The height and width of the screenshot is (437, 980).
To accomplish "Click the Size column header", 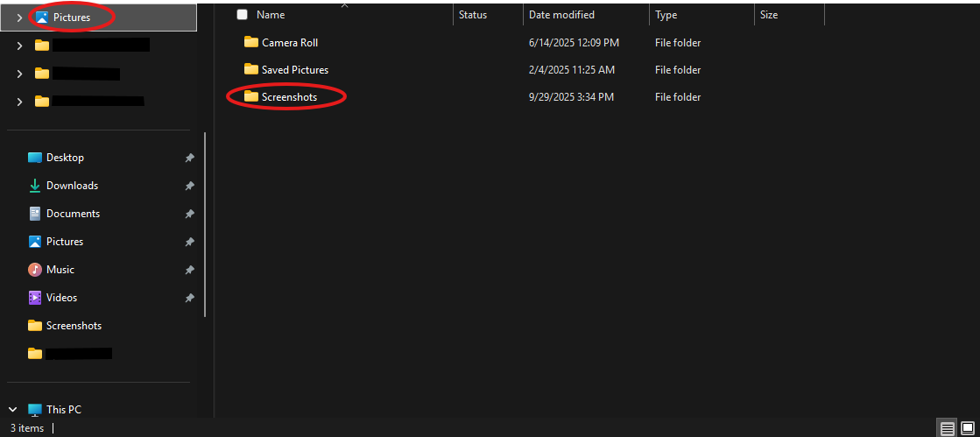I will [x=769, y=15].
